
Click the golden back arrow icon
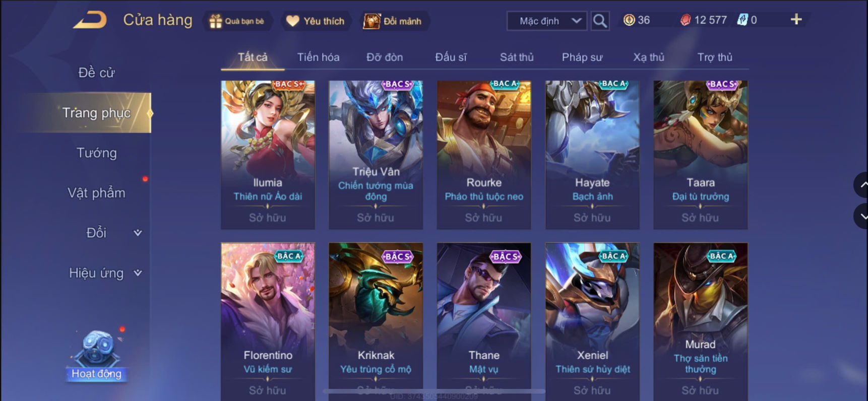(x=90, y=20)
